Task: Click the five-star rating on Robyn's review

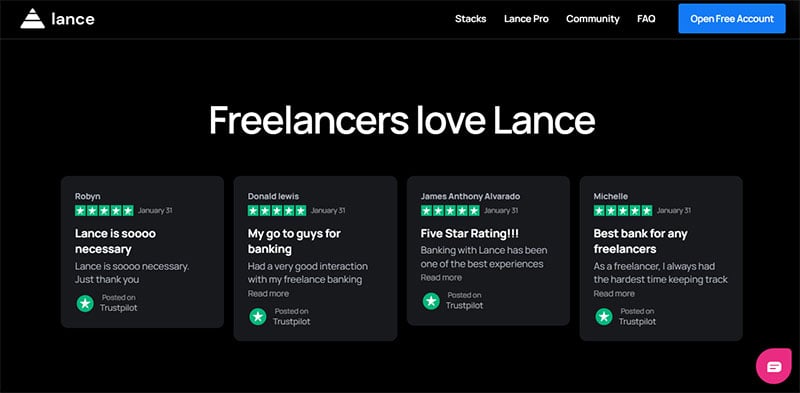Action: 104,210
